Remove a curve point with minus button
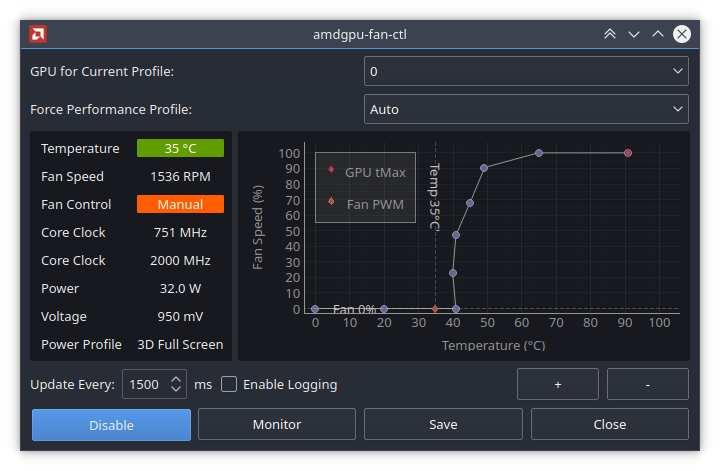This screenshot has width=720, height=471. pos(648,384)
